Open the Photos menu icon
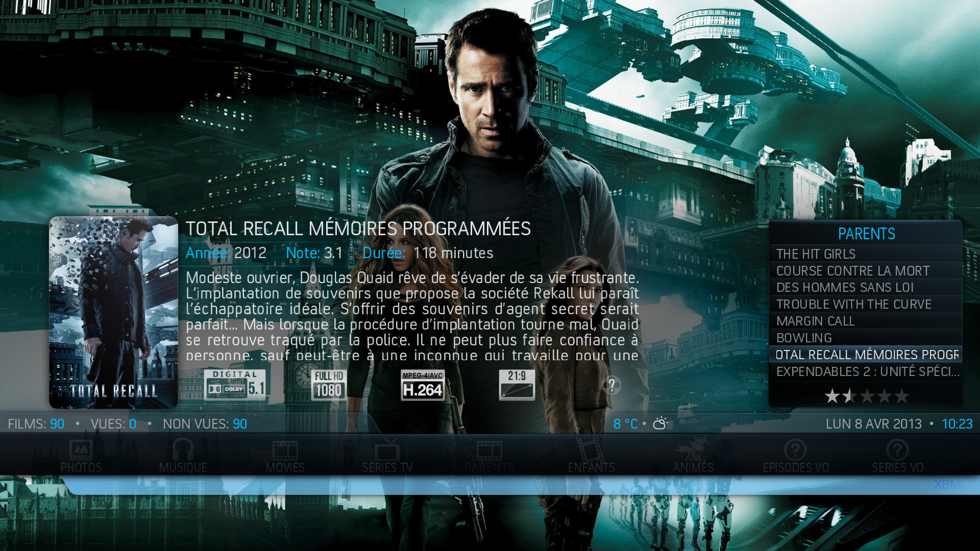980x551 pixels. pyautogui.click(x=81, y=449)
